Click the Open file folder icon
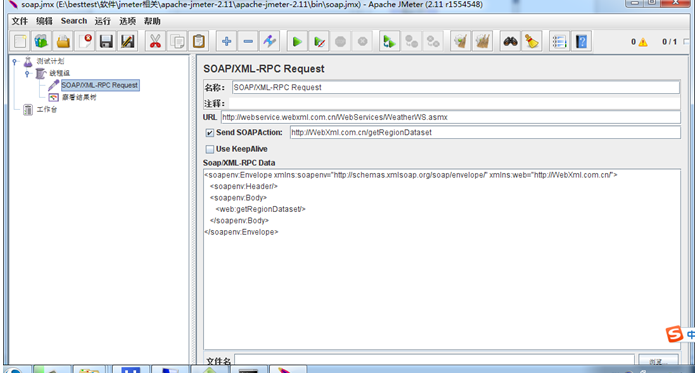Image resolution: width=696 pixels, height=373 pixels. (x=63, y=42)
